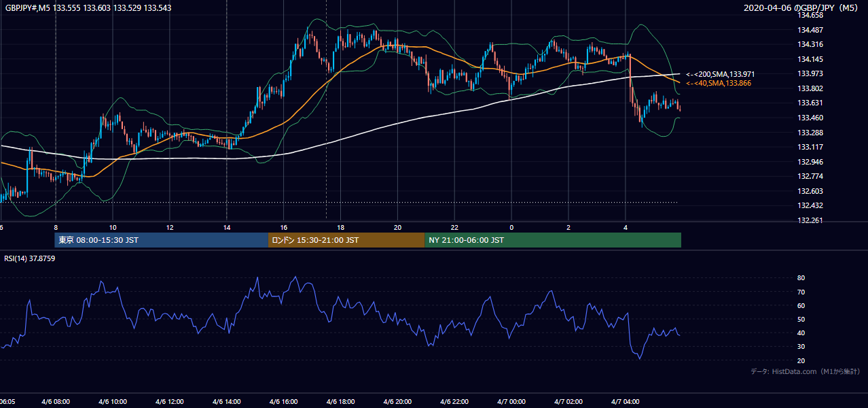This screenshot has height=408, width=868.
Task: Click price axis value 134.658
Action: (810, 15)
